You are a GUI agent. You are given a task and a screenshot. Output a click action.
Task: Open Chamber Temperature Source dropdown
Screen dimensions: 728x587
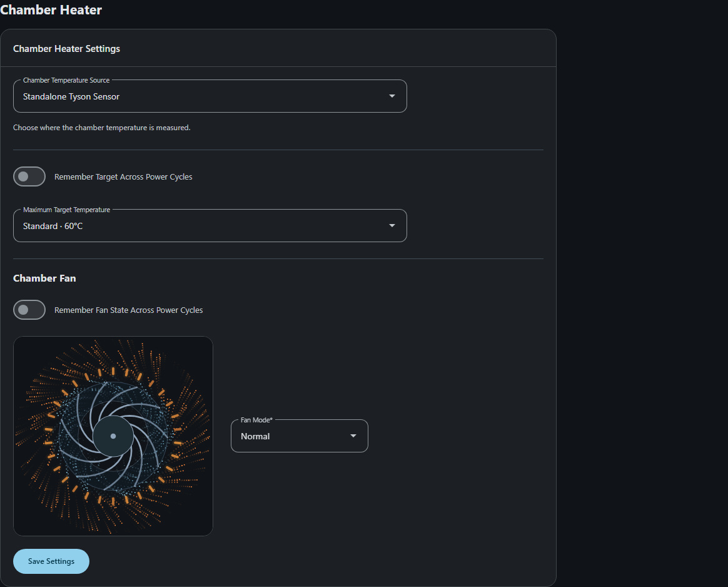click(x=210, y=96)
